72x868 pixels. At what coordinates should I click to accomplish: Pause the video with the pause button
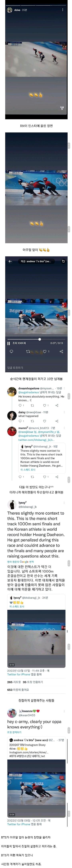coord(9,343)
